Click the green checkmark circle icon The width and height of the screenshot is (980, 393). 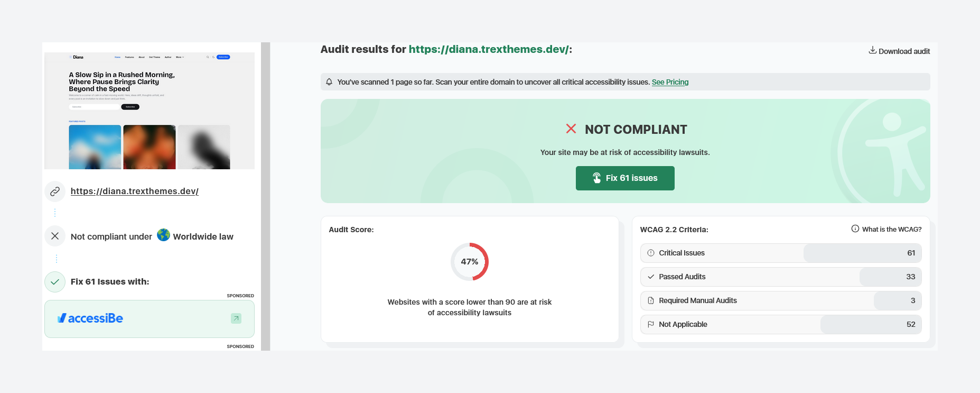[55, 282]
